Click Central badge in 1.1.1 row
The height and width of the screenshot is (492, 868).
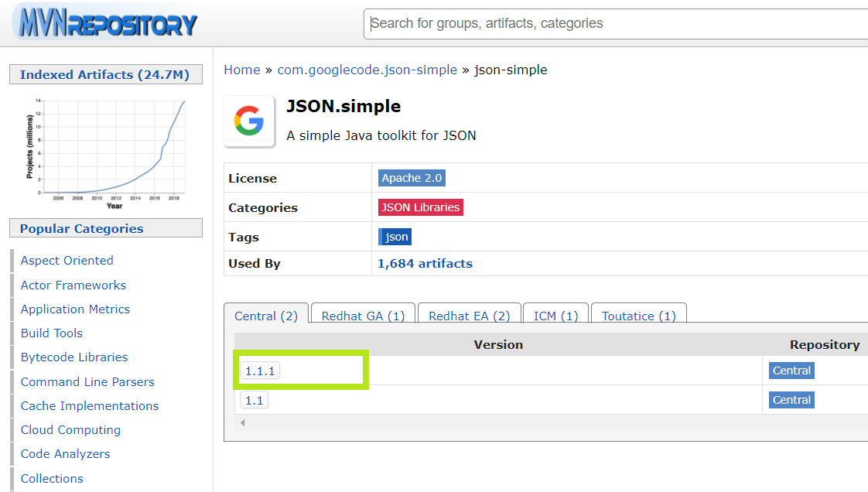pos(791,371)
